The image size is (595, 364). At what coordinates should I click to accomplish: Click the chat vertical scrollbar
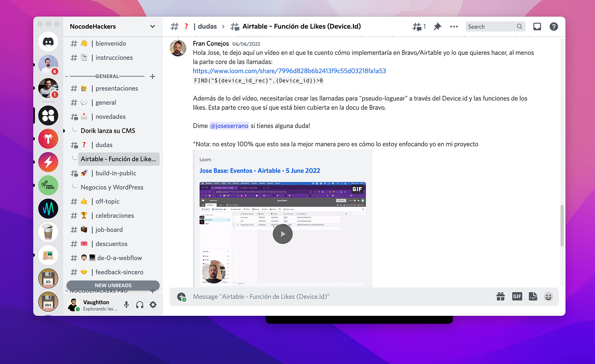pos(562,226)
